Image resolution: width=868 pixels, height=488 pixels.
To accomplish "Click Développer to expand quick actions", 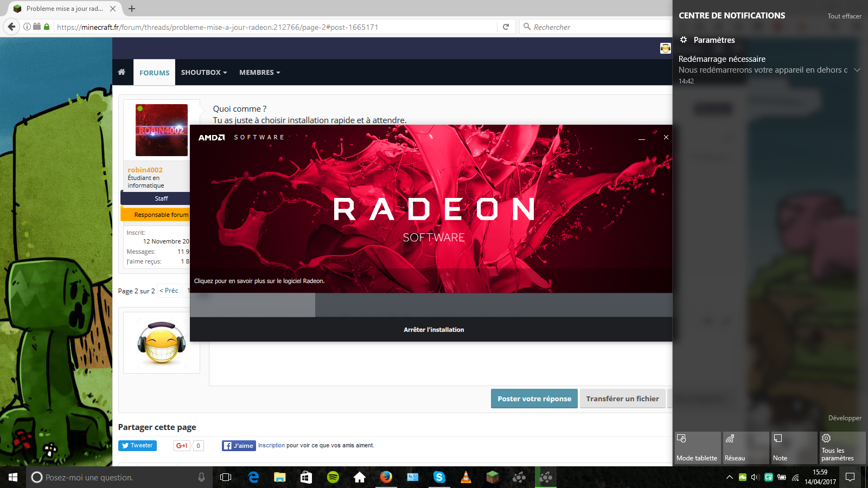I will [x=845, y=418].
